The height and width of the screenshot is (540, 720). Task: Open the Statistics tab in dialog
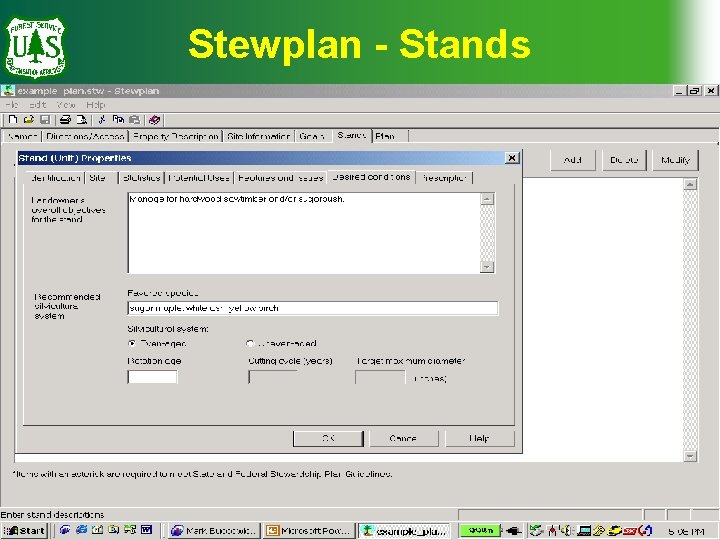(142, 178)
